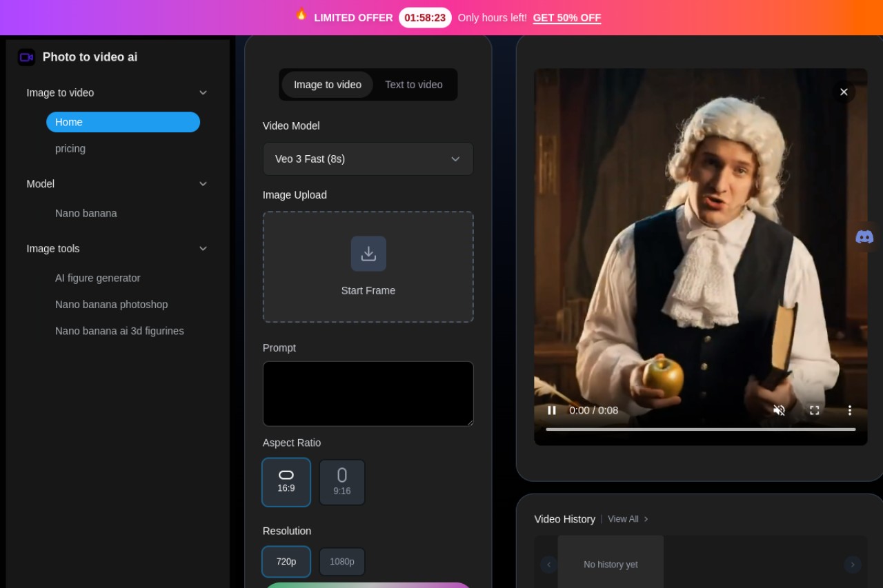Click View All video history

coord(628,519)
